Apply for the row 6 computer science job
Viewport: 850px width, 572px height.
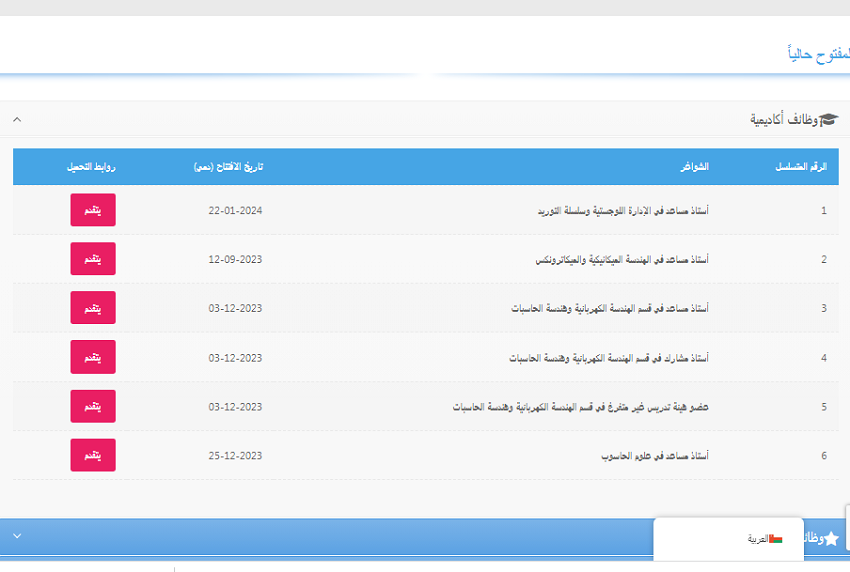pyautogui.click(x=93, y=455)
